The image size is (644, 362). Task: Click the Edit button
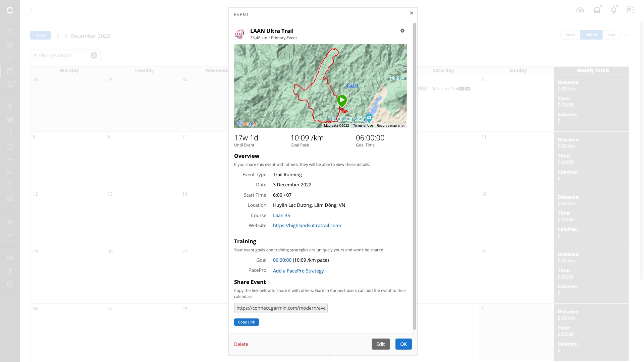coord(381,344)
